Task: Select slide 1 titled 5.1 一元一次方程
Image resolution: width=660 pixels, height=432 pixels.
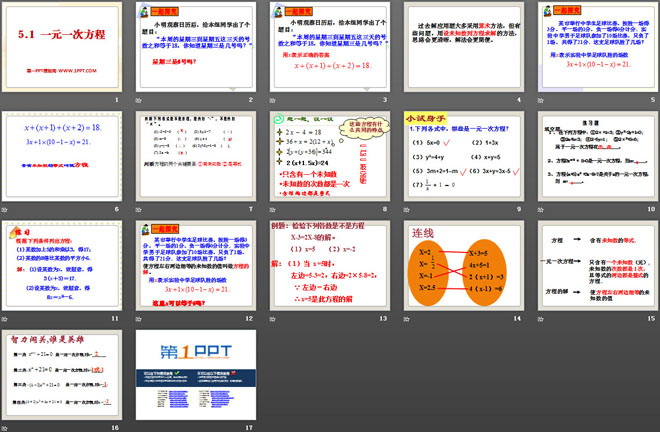Action: click(62, 47)
